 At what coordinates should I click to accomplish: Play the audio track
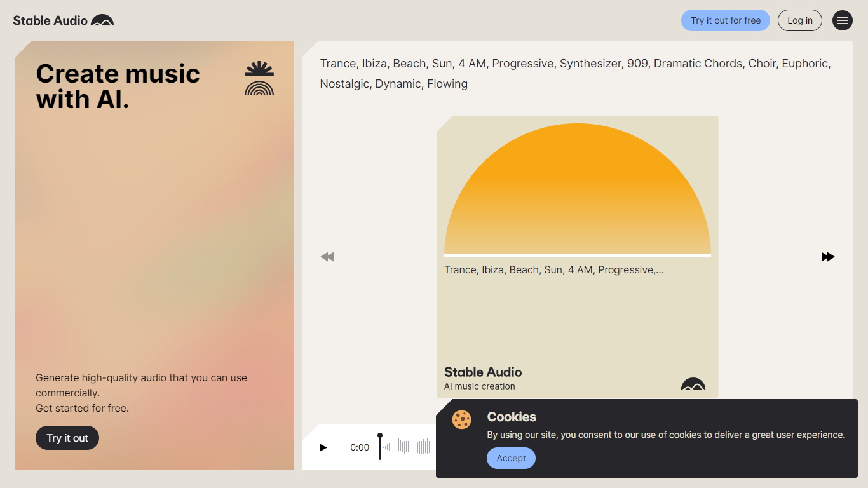(323, 447)
